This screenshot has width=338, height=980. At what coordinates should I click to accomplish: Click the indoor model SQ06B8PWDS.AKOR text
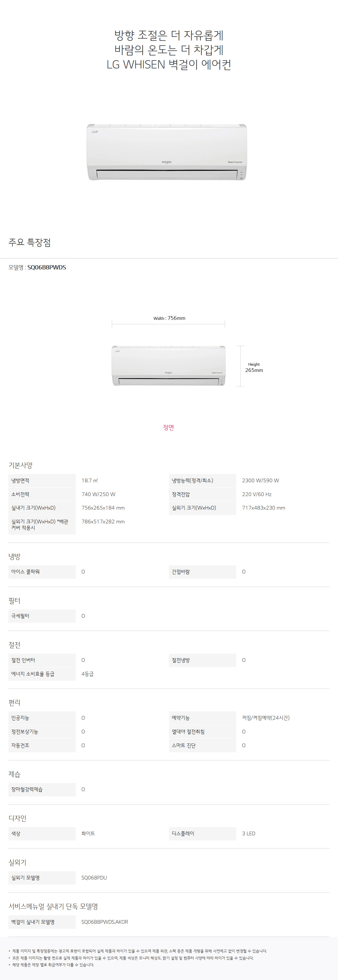click(x=105, y=922)
